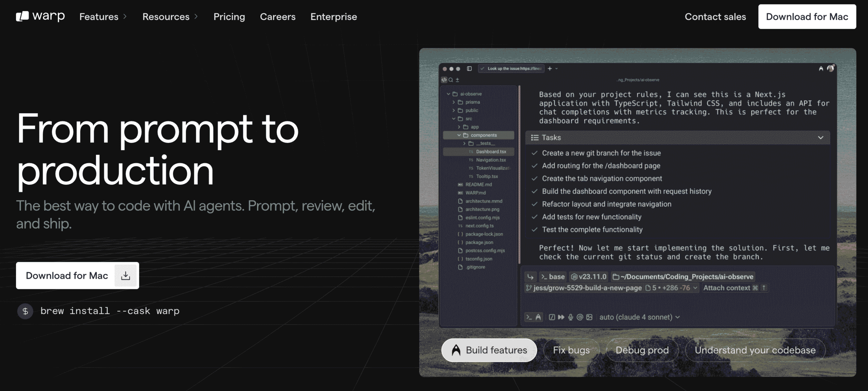
Task: Open the Features dropdown menu
Action: (103, 16)
